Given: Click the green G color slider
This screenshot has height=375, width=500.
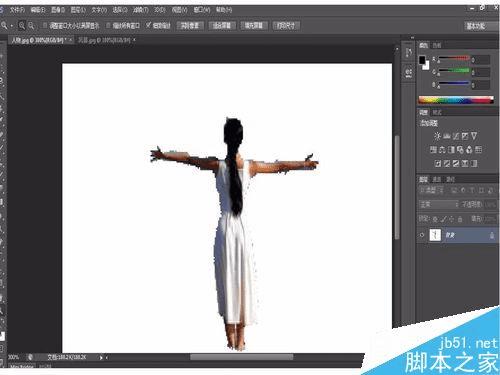Looking at the screenshot, I should (x=454, y=71).
